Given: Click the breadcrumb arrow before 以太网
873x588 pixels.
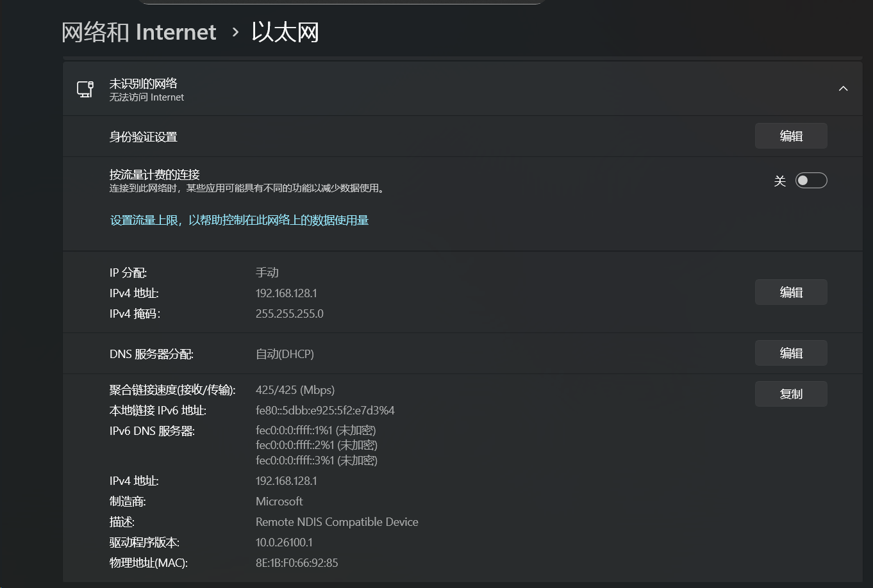Looking at the screenshot, I should [x=235, y=32].
